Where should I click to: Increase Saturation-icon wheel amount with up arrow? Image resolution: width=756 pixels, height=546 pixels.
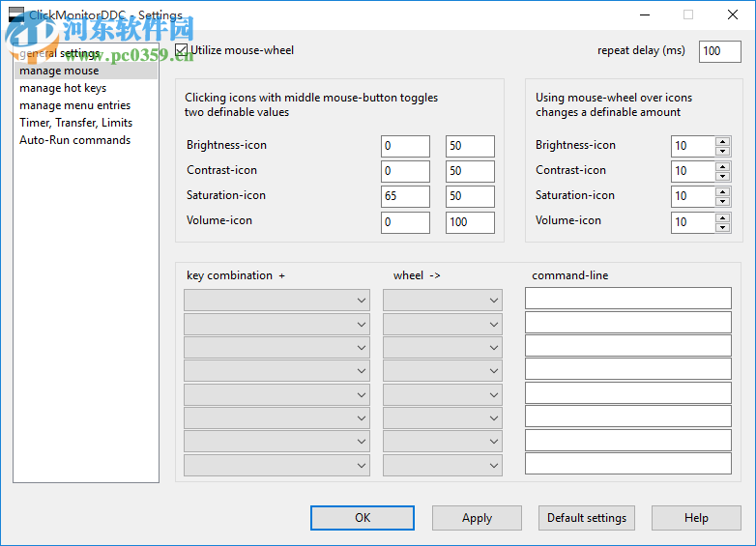[x=722, y=191]
